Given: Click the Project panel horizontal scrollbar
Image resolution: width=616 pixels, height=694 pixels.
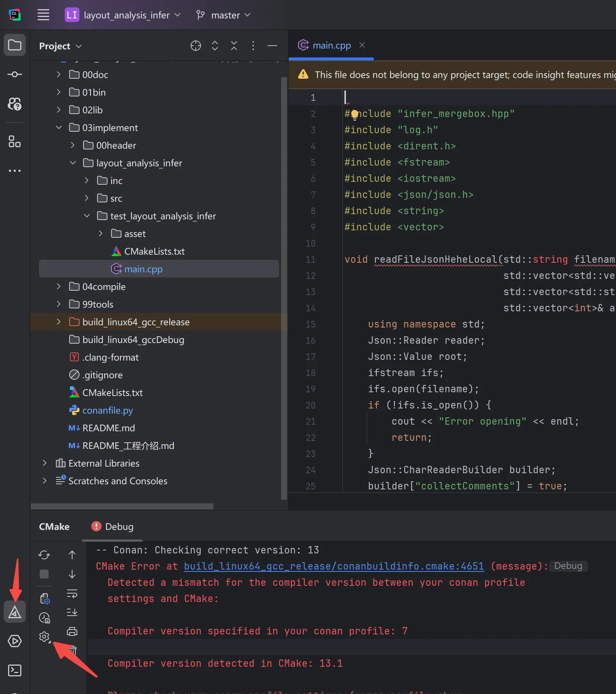Looking at the screenshot, I should pyautogui.click(x=122, y=506).
